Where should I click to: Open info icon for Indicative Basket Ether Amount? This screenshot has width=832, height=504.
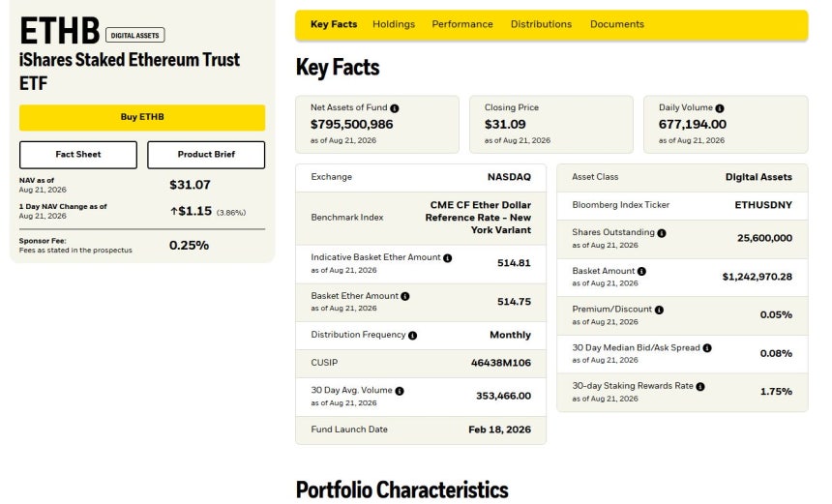(447, 258)
